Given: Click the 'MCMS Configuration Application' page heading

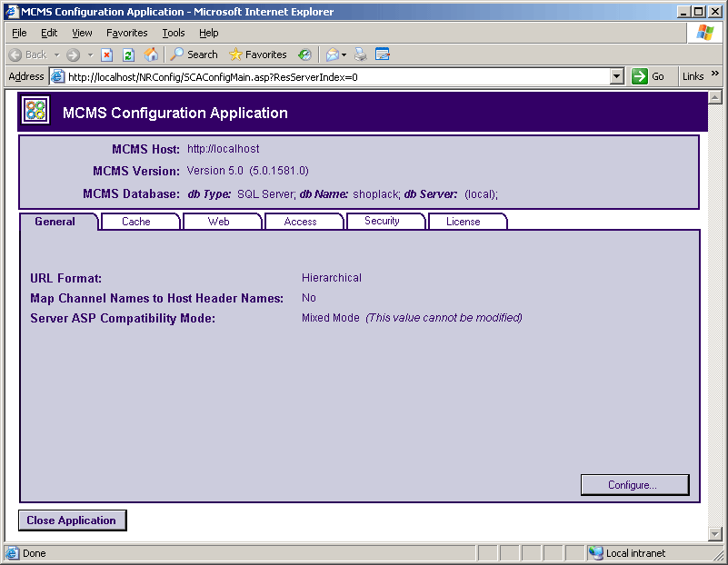Looking at the screenshot, I should pos(175,113).
